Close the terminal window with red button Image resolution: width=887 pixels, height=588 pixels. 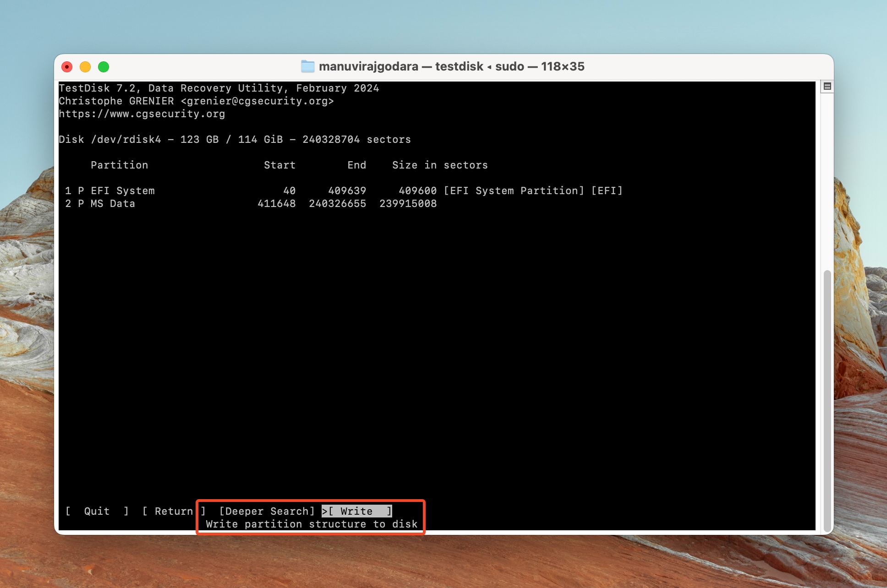coord(67,67)
